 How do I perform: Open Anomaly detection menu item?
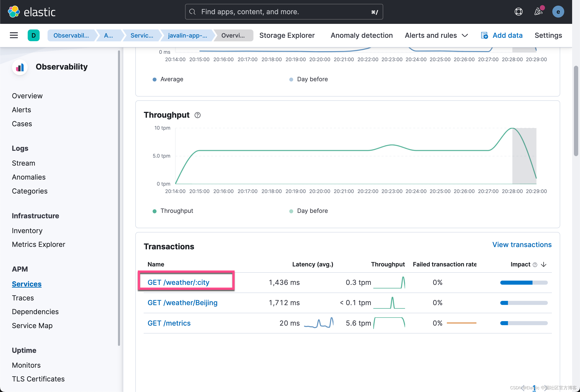362,35
